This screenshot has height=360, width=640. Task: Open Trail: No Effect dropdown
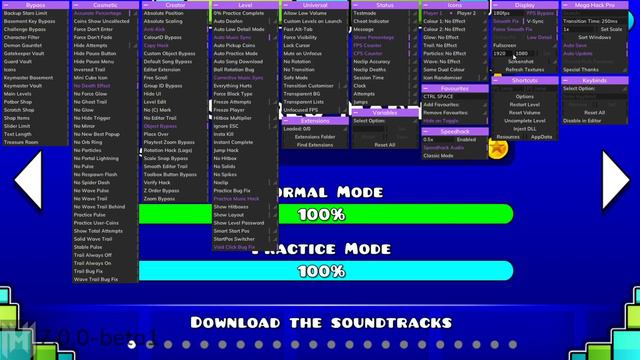(x=455, y=45)
